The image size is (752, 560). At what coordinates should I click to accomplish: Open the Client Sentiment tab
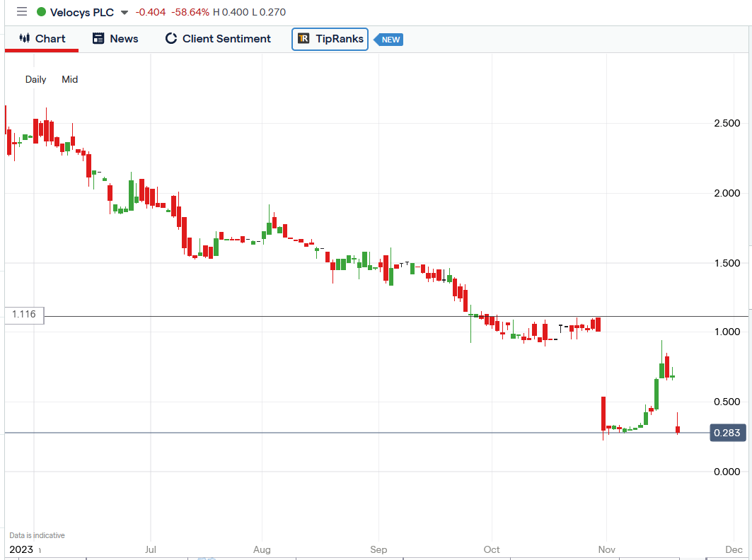point(218,39)
